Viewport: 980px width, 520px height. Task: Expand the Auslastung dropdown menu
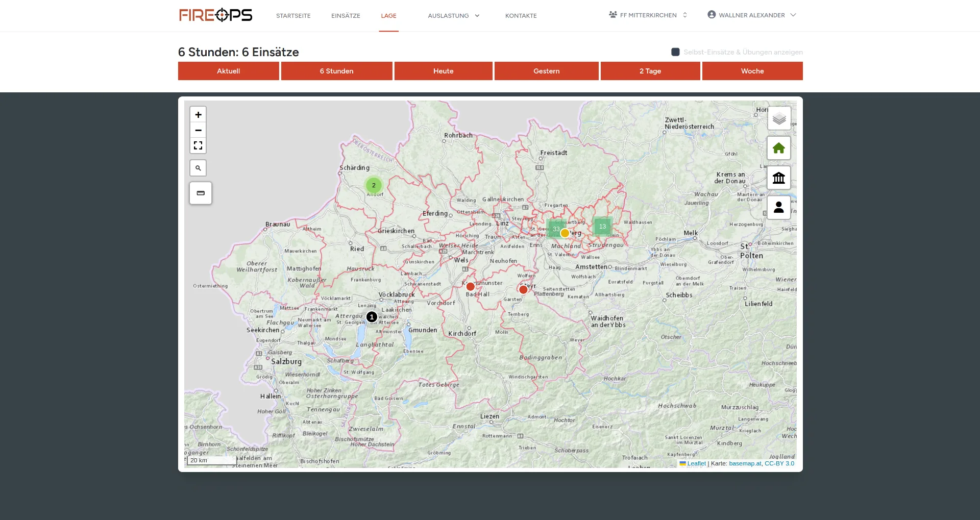click(x=454, y=16)
